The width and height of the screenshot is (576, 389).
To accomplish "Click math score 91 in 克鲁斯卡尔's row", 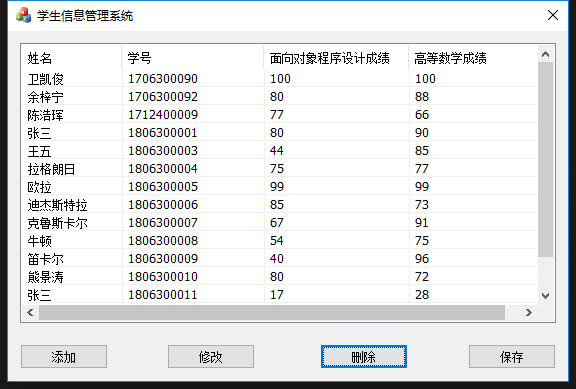I will click(x=422, y=223).
